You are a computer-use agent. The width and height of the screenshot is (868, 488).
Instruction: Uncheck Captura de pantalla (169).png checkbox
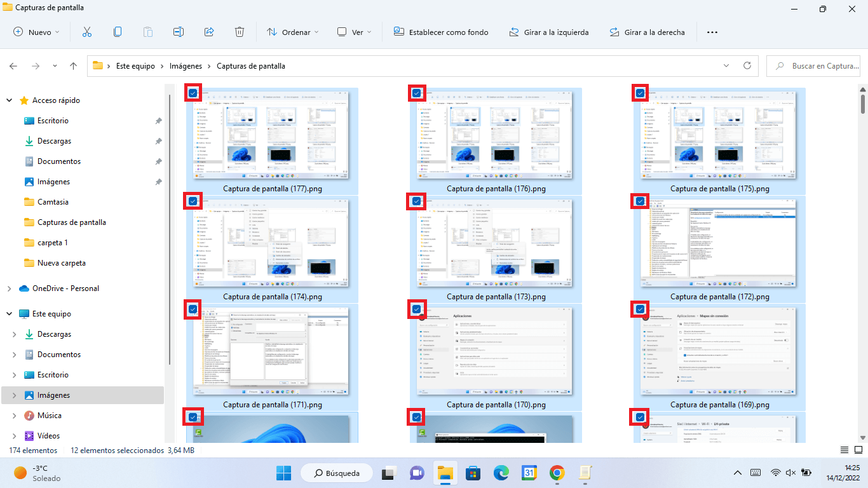640,309
